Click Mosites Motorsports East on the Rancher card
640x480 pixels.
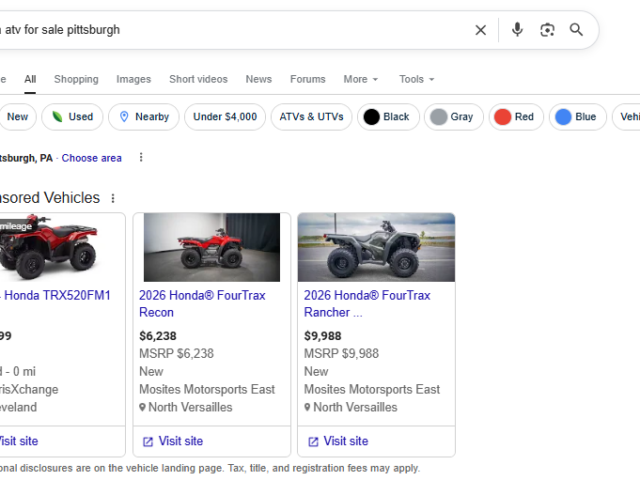click(372, 389)
